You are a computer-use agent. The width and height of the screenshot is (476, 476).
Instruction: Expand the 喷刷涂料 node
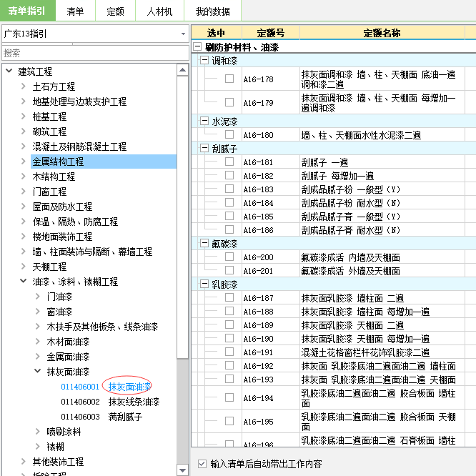pos(38,432)
